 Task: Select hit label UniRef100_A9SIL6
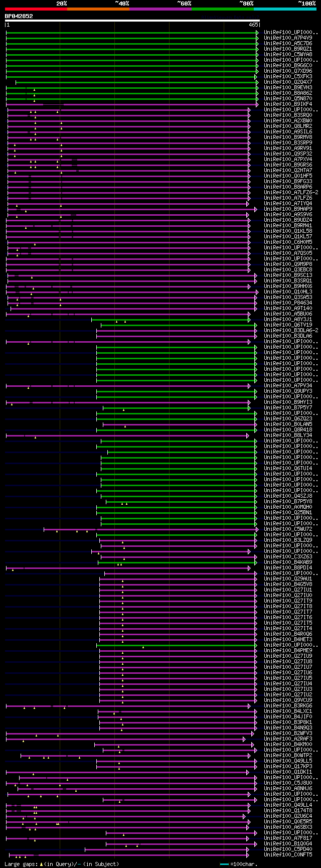288,131
